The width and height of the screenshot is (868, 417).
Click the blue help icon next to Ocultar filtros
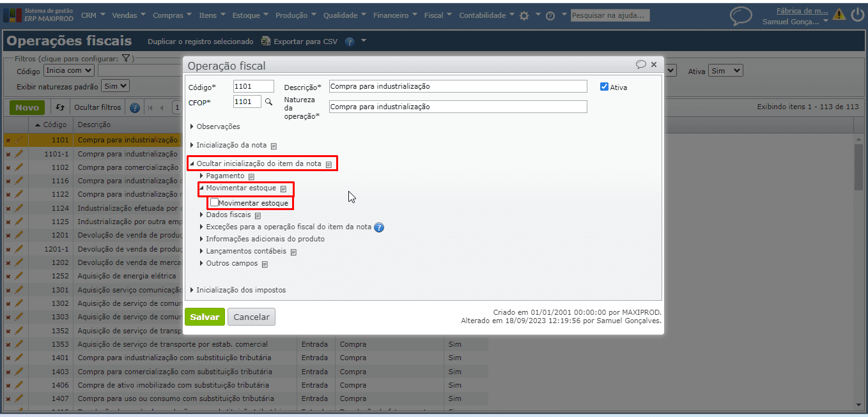[135, 107]
